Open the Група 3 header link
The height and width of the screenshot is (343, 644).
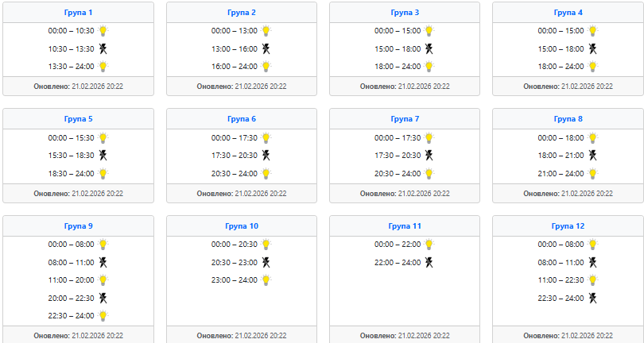click(x=405, y=13)
